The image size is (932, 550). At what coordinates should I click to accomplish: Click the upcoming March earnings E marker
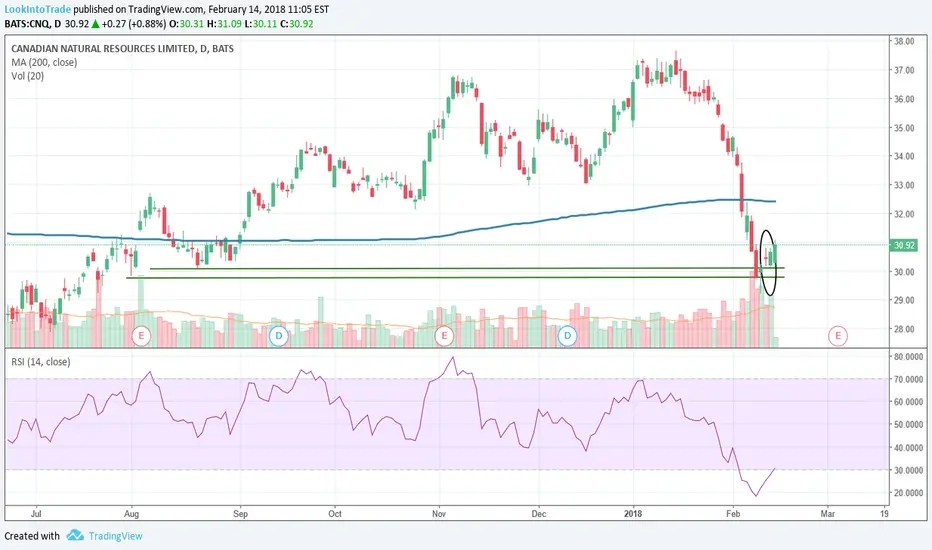tap(837, 336)
